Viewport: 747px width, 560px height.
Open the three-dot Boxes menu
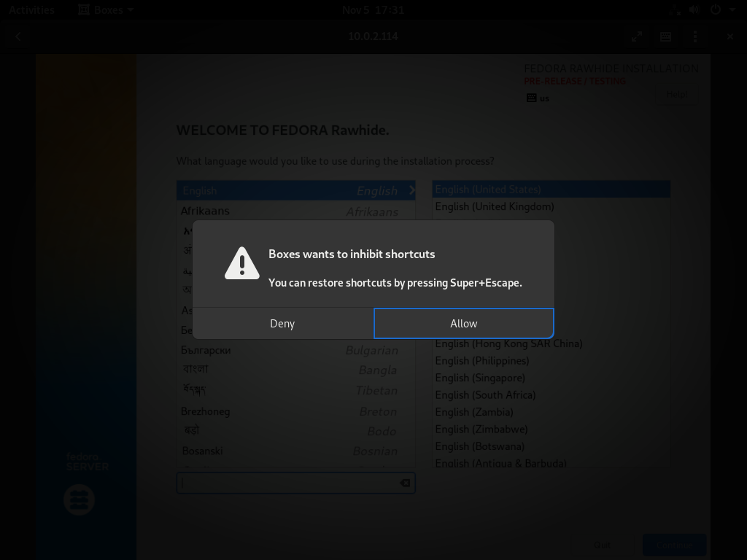pos(695,36)
